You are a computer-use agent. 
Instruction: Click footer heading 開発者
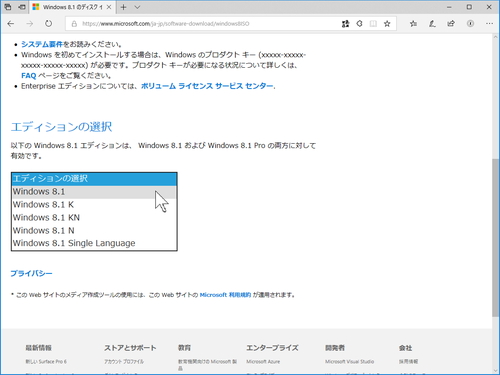335,348
